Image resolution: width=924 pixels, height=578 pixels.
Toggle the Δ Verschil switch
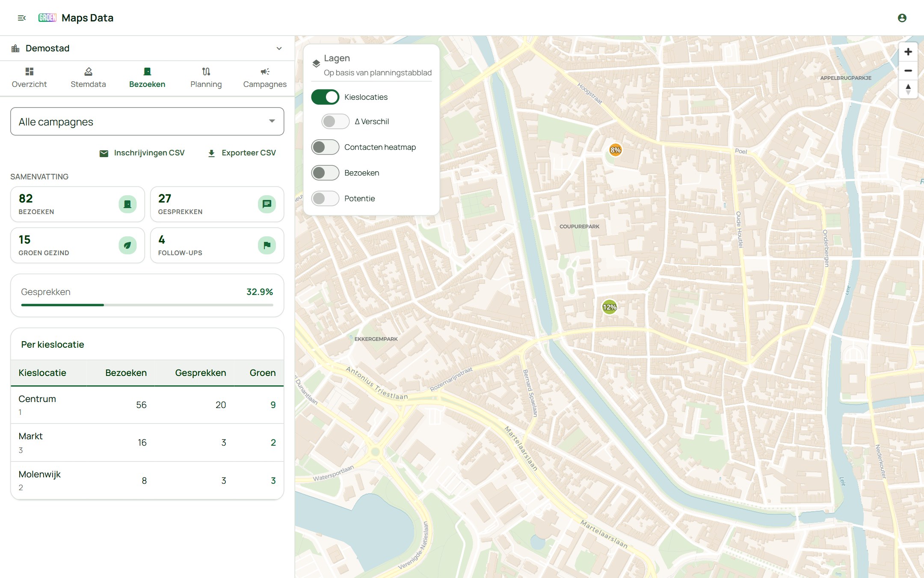tap(335, 122)
